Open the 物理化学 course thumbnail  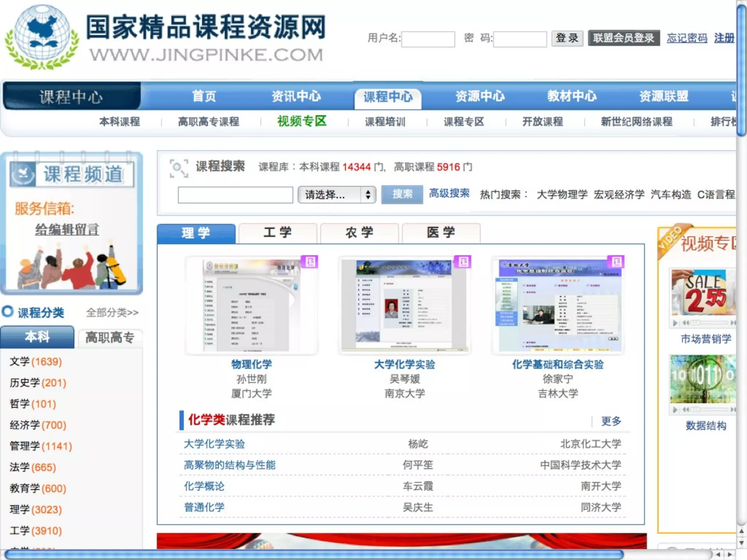252,306
